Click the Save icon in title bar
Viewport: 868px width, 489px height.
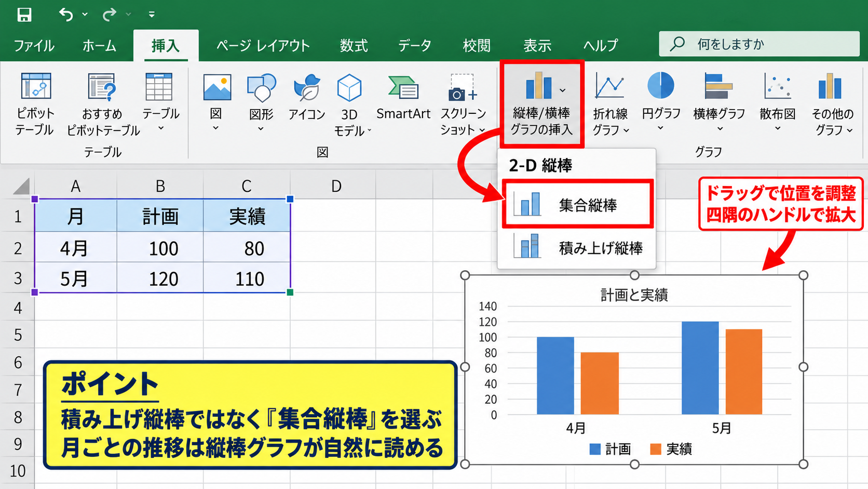[x=24, y=15]
